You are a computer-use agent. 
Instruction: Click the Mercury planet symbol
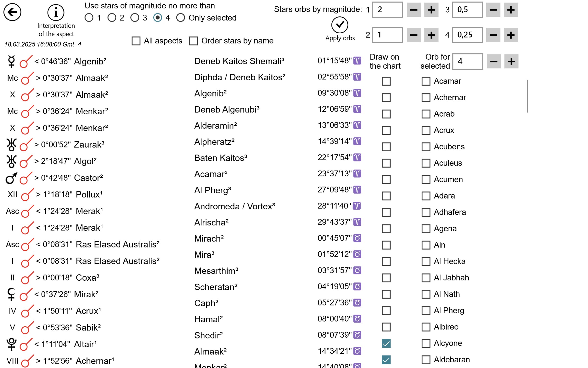point(12,61)
